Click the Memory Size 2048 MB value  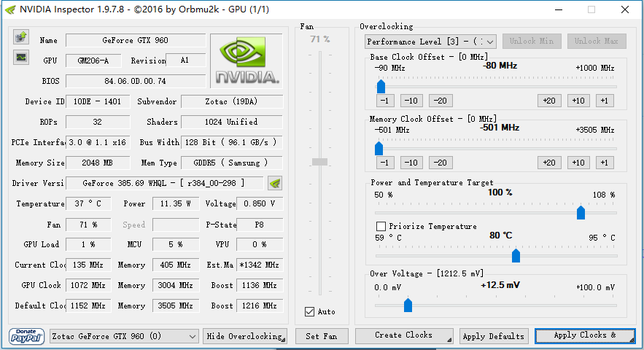pos(98,163)
